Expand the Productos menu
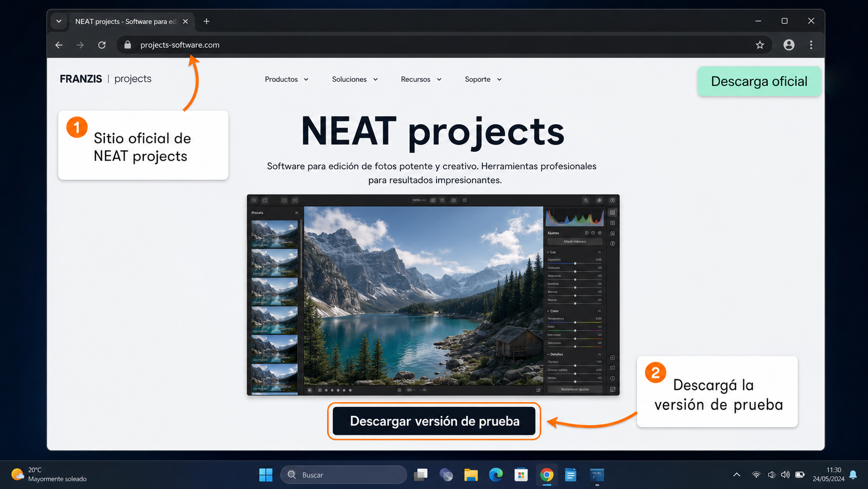 tap(287, 80)
